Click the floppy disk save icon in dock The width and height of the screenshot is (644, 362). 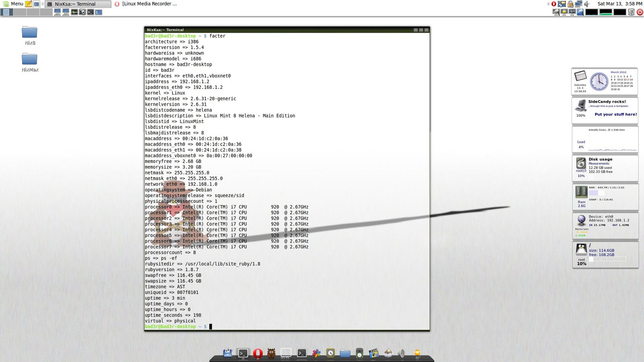[x=228, y=353]
